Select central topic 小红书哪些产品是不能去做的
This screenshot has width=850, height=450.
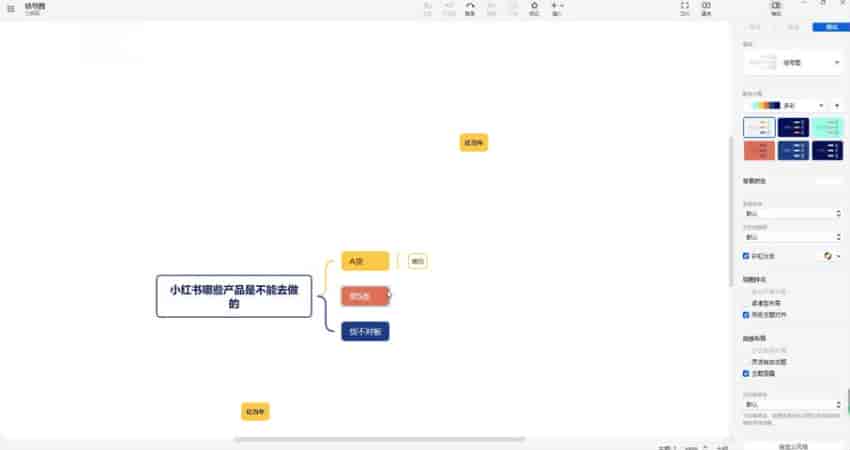tap(234, 296)
